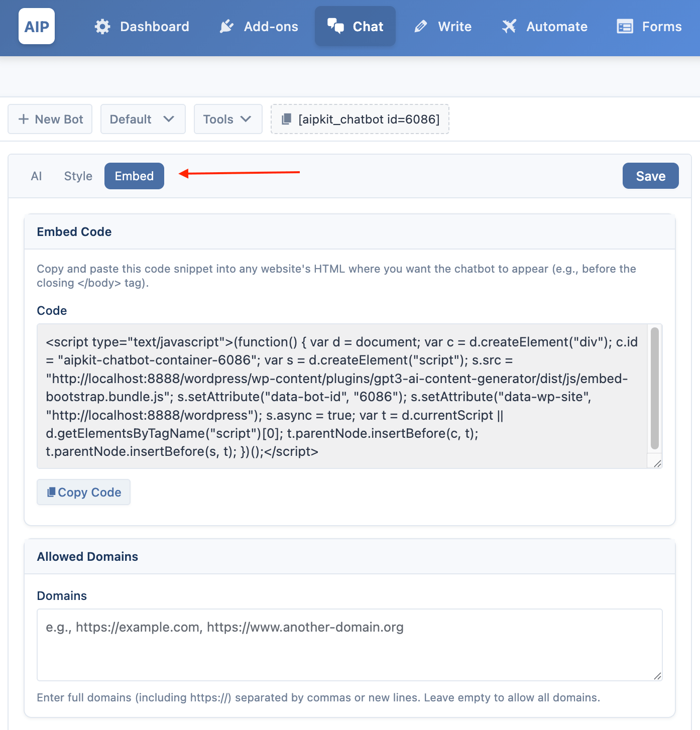Click the Domains input field
This screenshot has width=700, height=730.
coord(349,645)
